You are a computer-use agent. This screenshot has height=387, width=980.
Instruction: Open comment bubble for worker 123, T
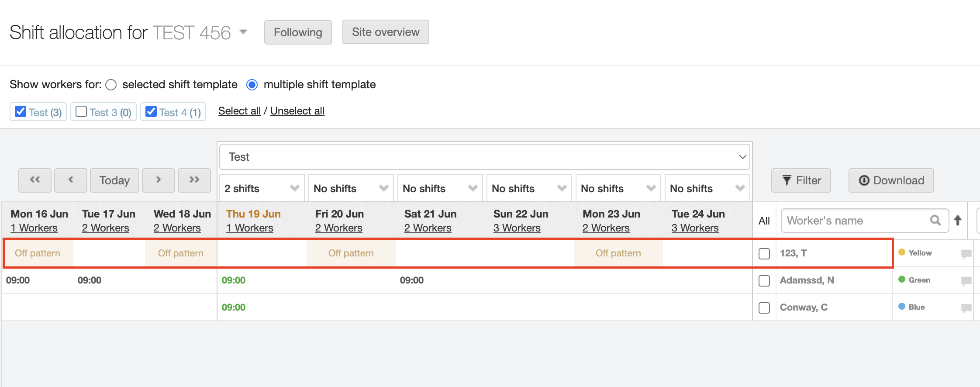coord(966,254)
